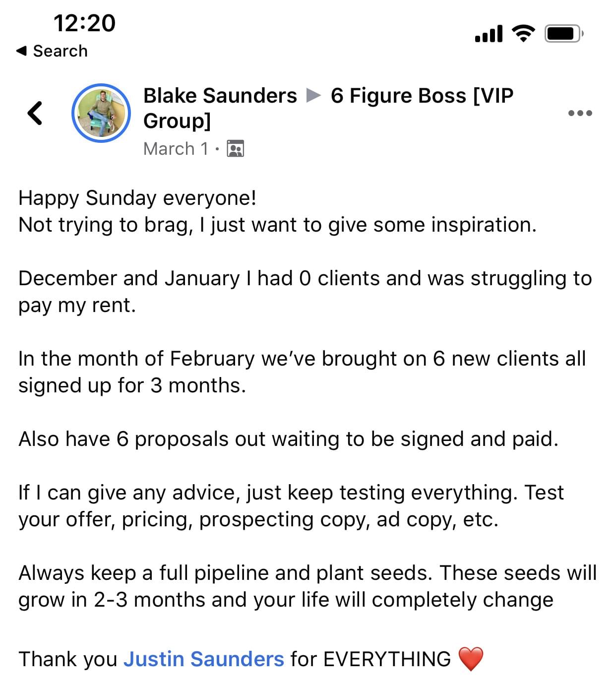Tap the 'Always keep a full pipeline' paragraph
This screenshot has width=616, height=689.
pos(308,586)
